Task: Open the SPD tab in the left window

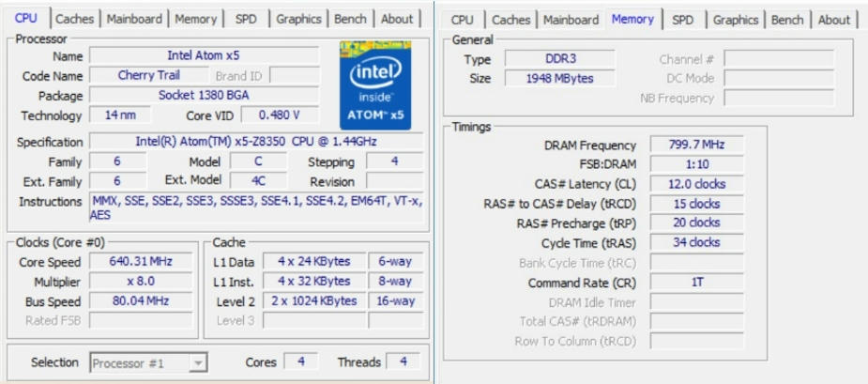Action: 246,19
